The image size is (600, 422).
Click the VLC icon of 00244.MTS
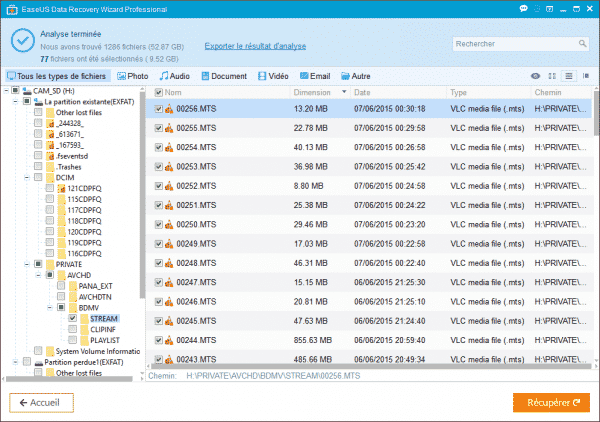point(169,340)
